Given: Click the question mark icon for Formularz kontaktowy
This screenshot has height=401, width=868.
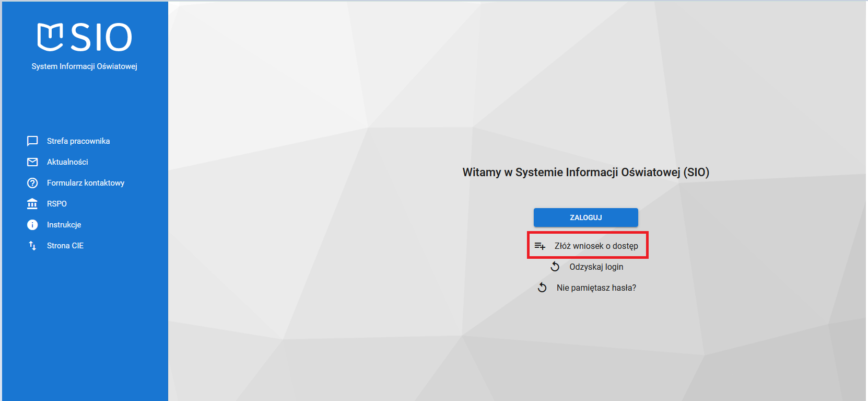Looking at the screenshot, I should 32,183.
